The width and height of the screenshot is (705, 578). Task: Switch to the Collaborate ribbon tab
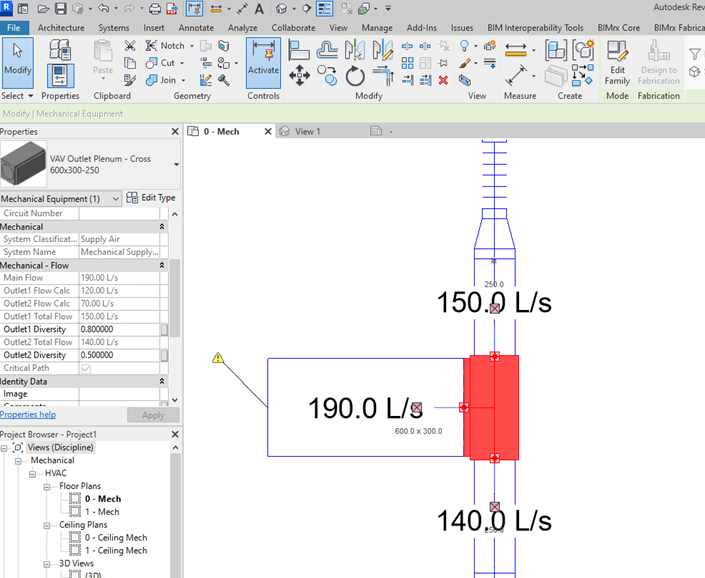click(293, 28)
